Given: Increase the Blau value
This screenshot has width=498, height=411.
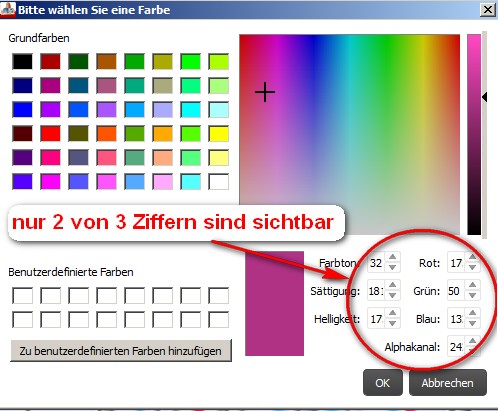Looking at the screenshot, I should click(x=473, y=313).
